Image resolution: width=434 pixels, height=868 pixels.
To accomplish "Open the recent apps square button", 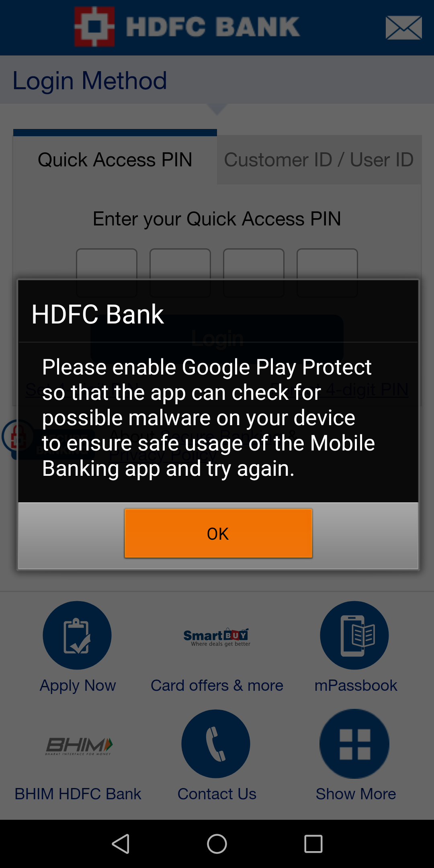I will pos(313,843).
